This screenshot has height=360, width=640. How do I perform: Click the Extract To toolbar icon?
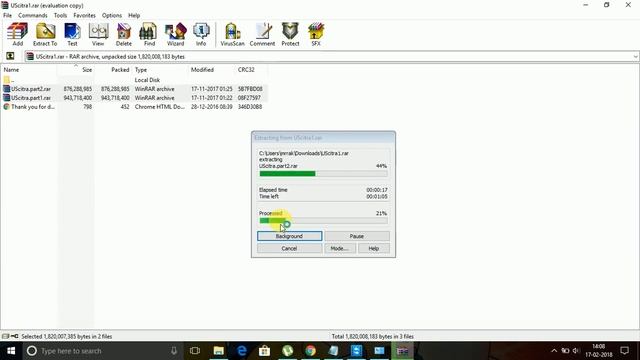pyautogui.click(x=45, y=34)
